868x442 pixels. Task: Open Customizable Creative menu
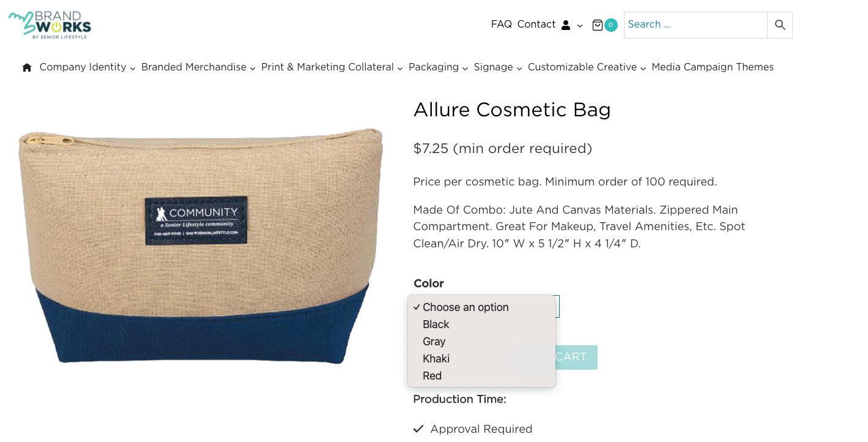click(587, 67)
